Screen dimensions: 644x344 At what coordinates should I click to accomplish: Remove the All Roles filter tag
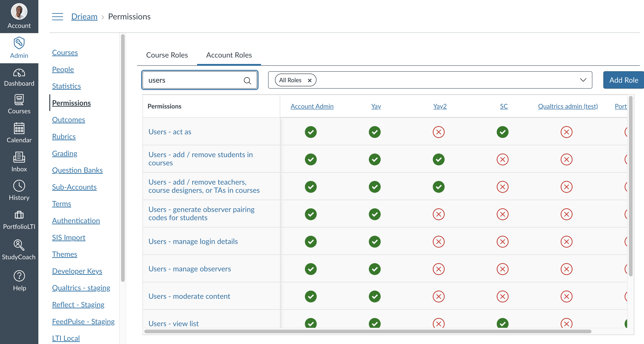[309, 80]
